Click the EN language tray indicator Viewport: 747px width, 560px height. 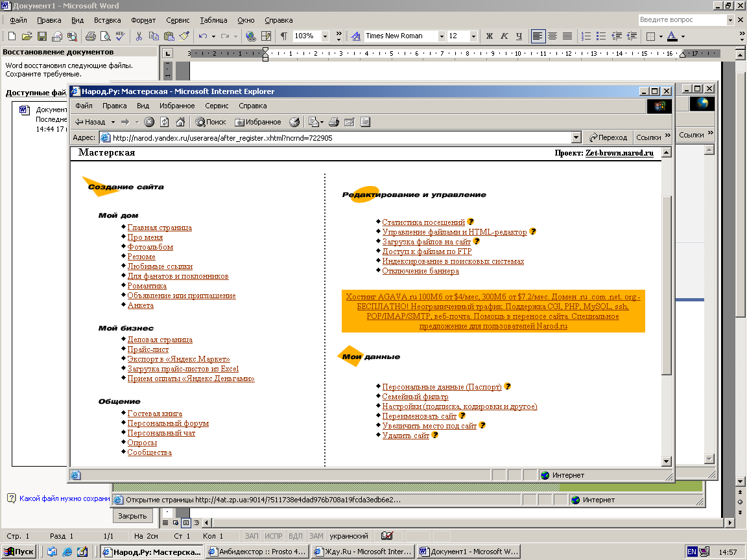692,552
